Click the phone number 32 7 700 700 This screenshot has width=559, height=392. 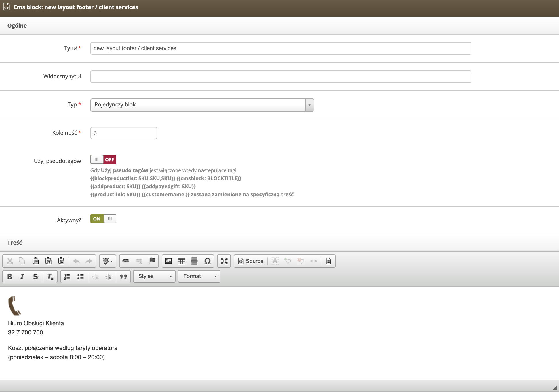click(x=26, y=332)
